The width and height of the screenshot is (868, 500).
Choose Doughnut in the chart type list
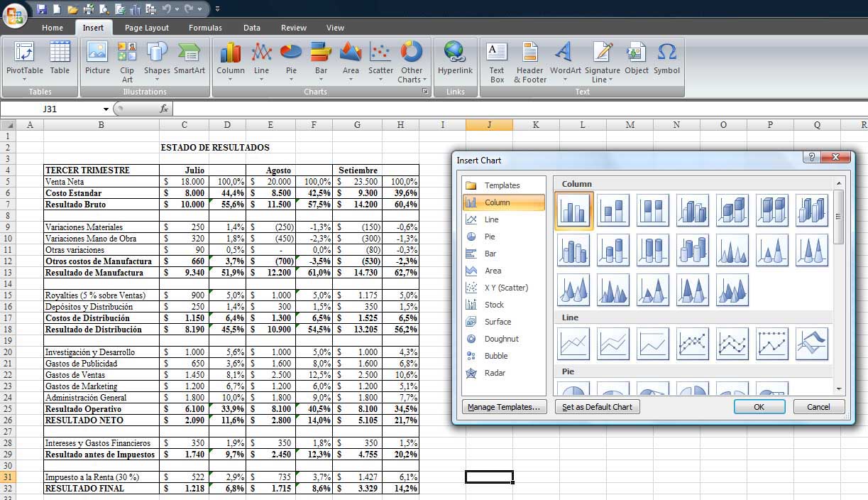[x=501, y=339]
